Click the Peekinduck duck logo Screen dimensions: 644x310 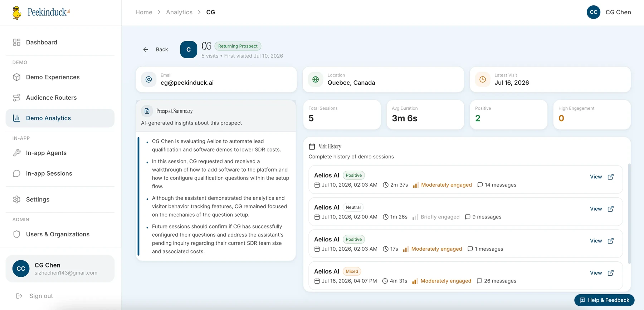tap(16, 13)
